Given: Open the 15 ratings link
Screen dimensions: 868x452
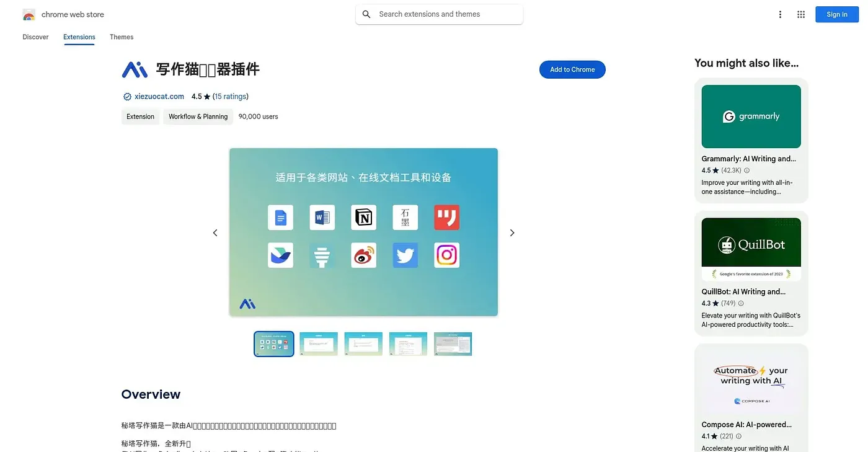Looking at the screenshot, I should click(230, 97).
